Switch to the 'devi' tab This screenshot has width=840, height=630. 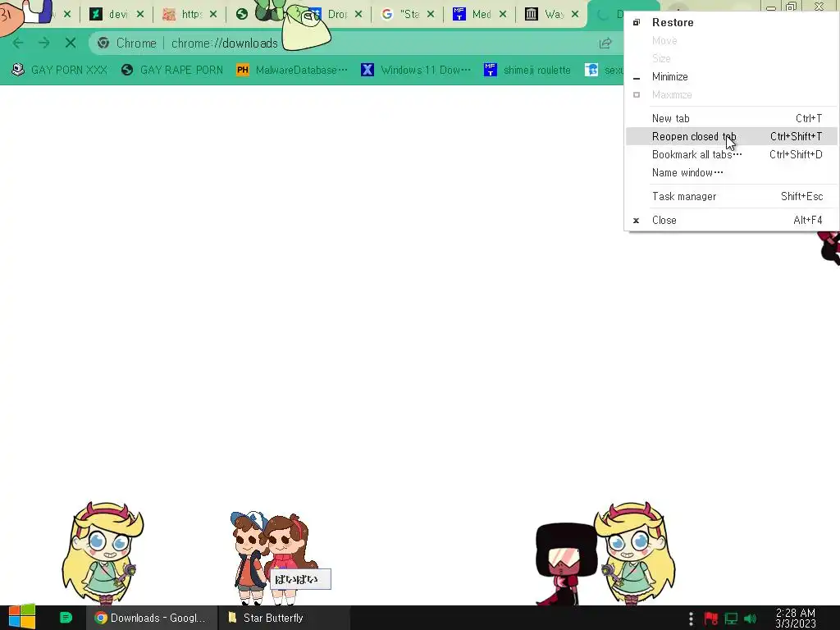click(110, 15)
